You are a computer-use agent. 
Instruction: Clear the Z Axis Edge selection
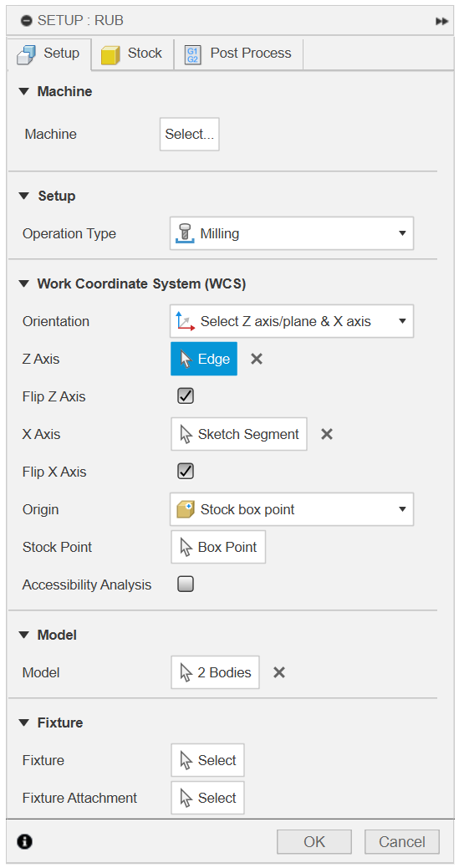257,359
